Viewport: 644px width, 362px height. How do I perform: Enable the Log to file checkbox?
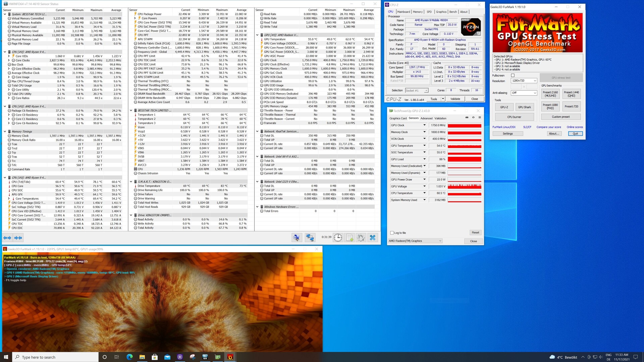(x=392, y=233)
